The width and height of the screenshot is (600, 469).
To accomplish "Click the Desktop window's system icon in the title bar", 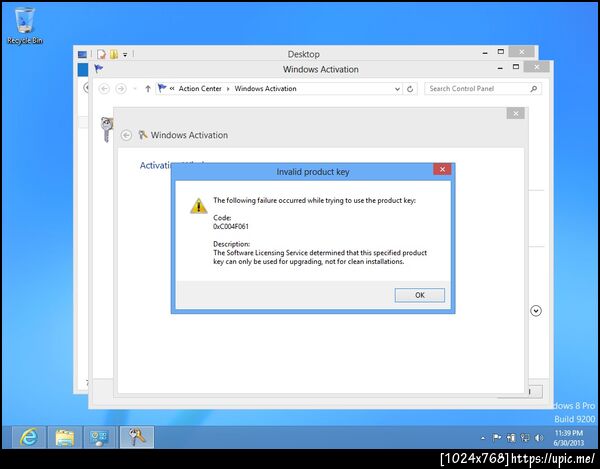I will click(82, 54).
